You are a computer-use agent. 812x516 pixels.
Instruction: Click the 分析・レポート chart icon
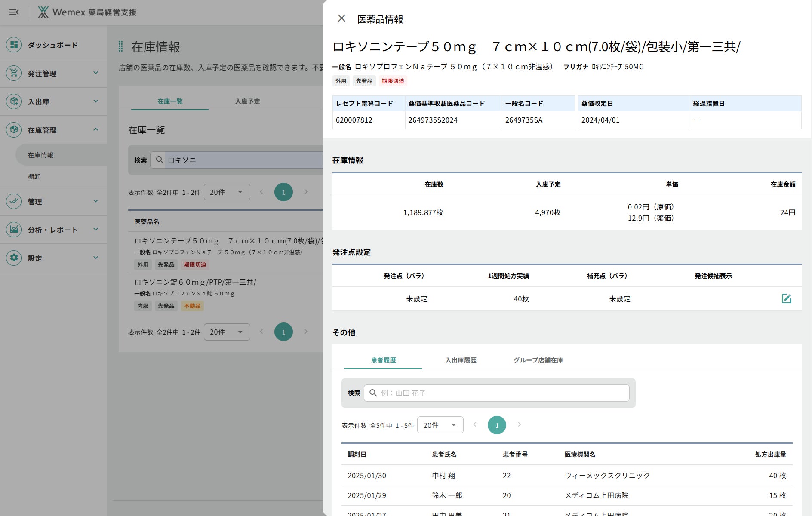[14, 230]
